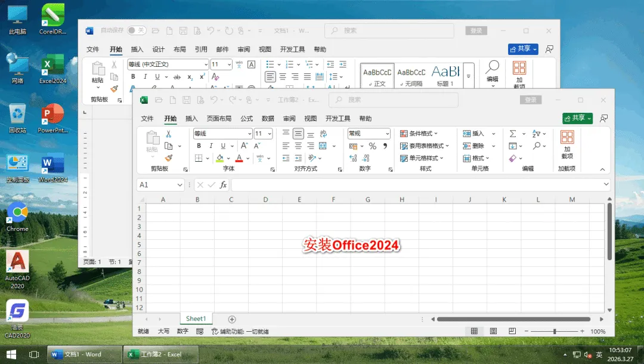Screen dimensions: 644x364
Task: Open Chrome from the desktop
Action: 17,217
